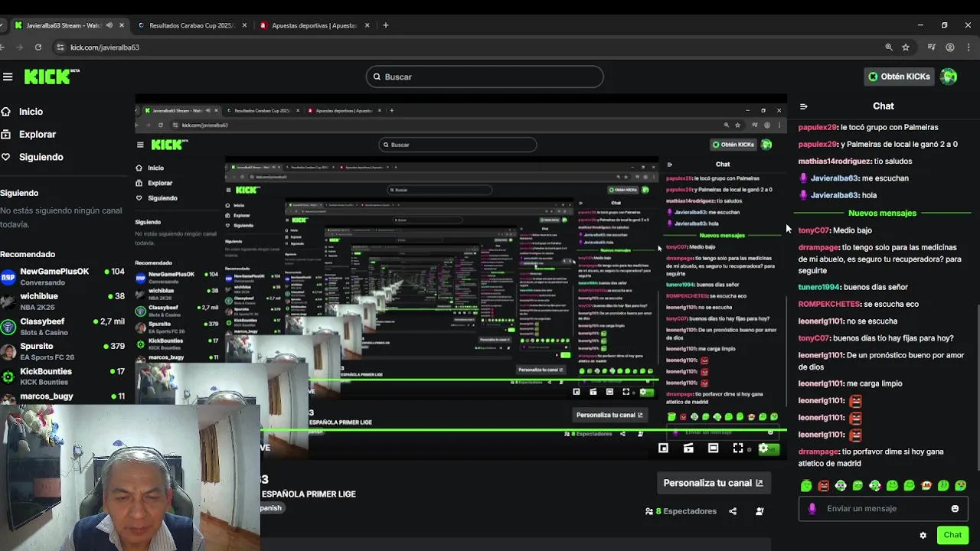Open the video player settings gear

pos(763,448)
